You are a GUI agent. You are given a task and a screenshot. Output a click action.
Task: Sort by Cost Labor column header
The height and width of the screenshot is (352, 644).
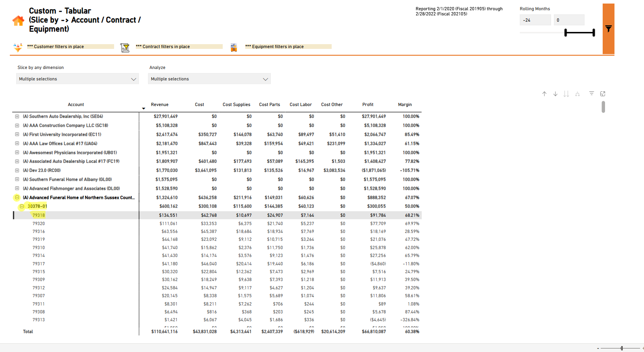[301, 104]
